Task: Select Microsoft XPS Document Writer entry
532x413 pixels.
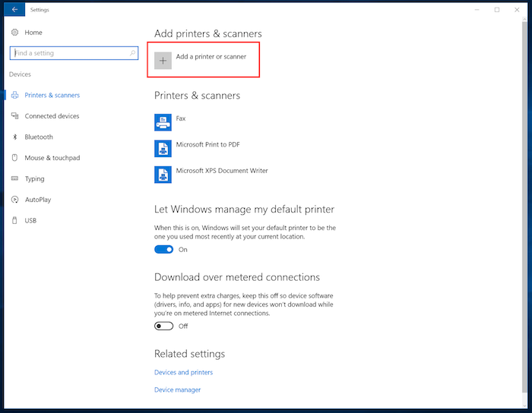Action: point(222,170)
